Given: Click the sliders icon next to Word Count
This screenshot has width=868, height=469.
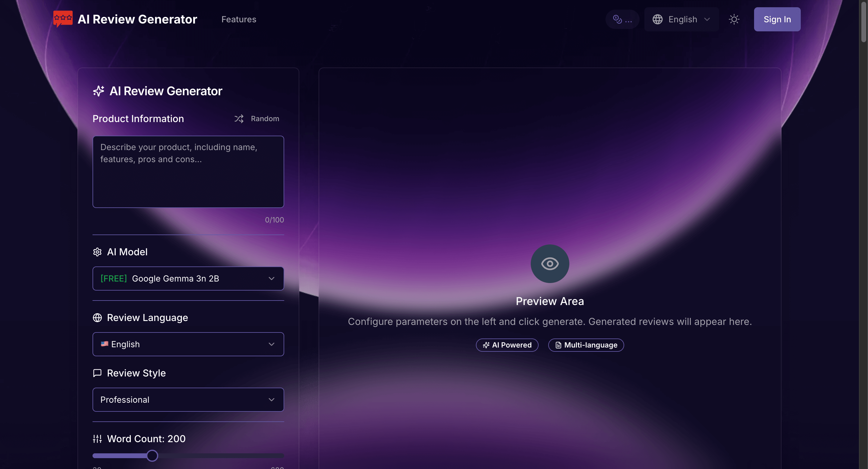Looking at the screenshot, I should pos(97,439).
